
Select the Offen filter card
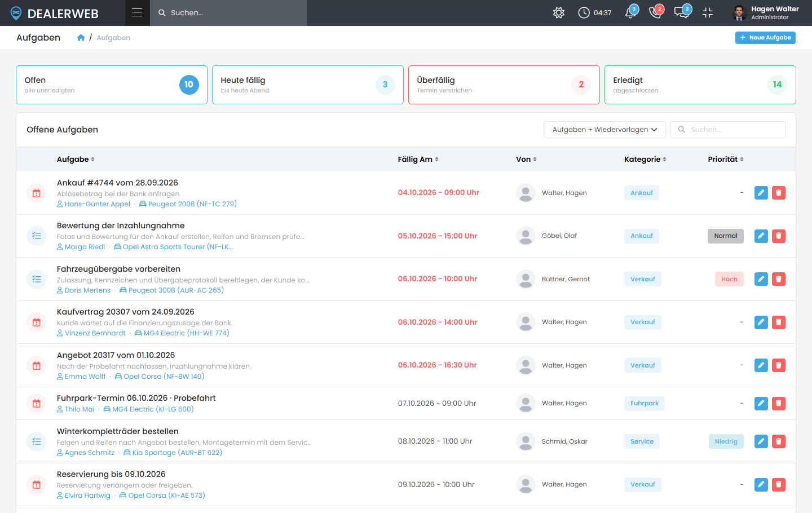click(x=112, y=85)
